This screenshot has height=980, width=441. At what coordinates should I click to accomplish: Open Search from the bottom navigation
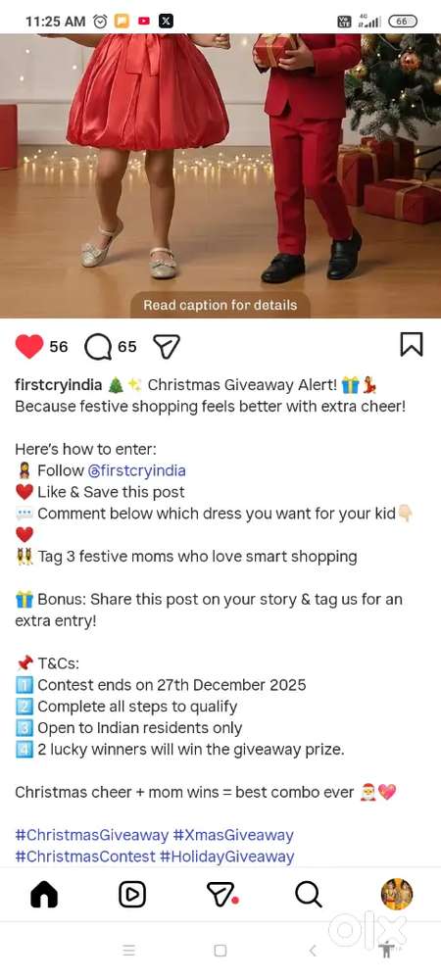click(309, 895)
